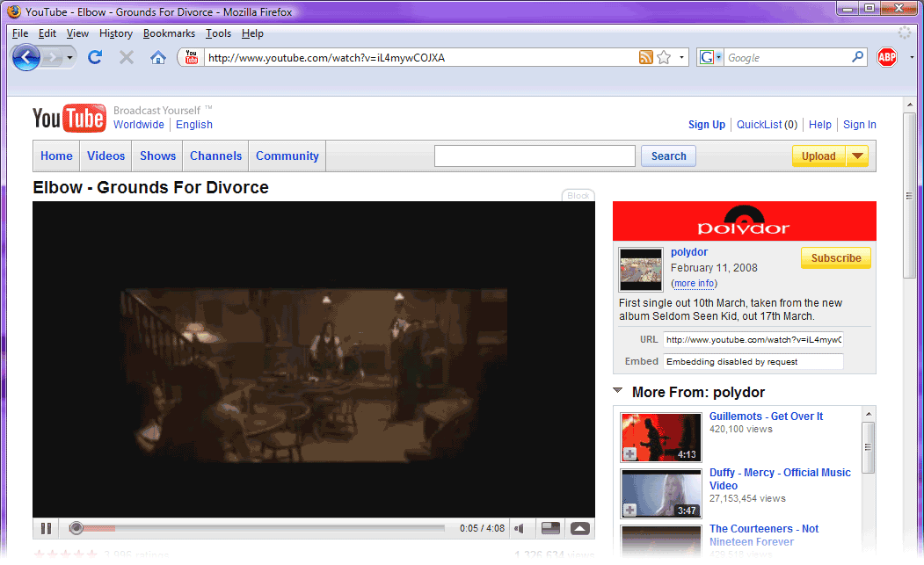Add Duffy - Mercy to QuickList plus icon

(x=630, y=511)
